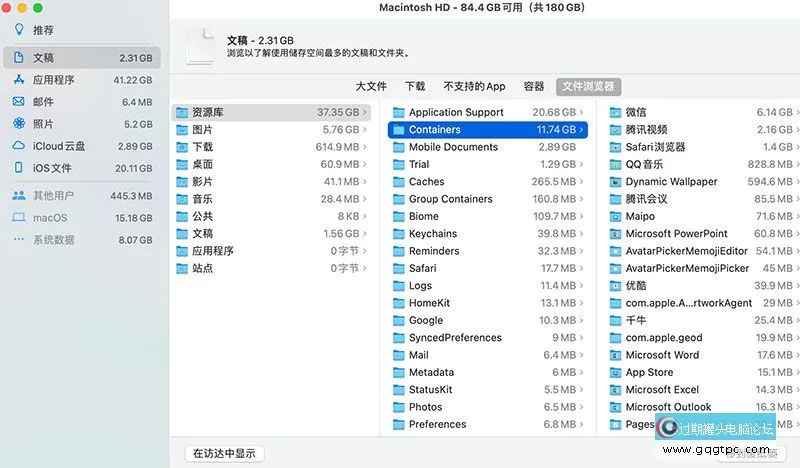Click the folder icon of 桌面
Image resolution: width=800 pixels, height=468 pixels.
pos(182,164)
